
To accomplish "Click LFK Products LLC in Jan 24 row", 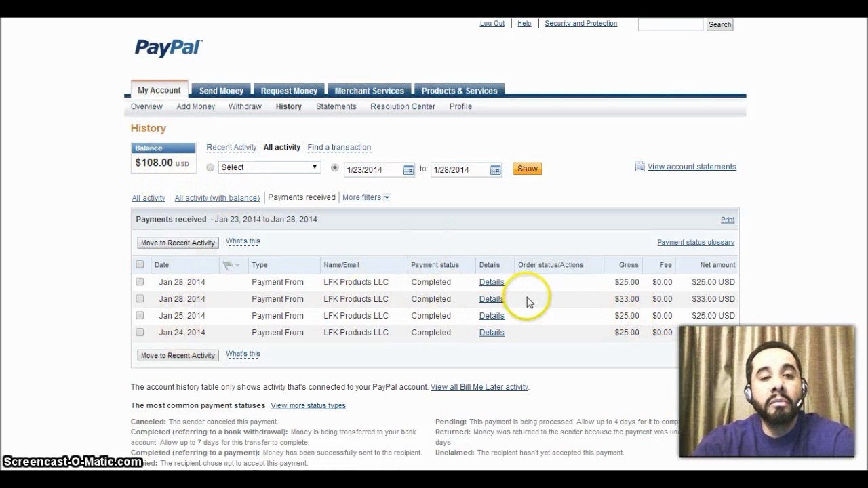I will coord(356,333).
